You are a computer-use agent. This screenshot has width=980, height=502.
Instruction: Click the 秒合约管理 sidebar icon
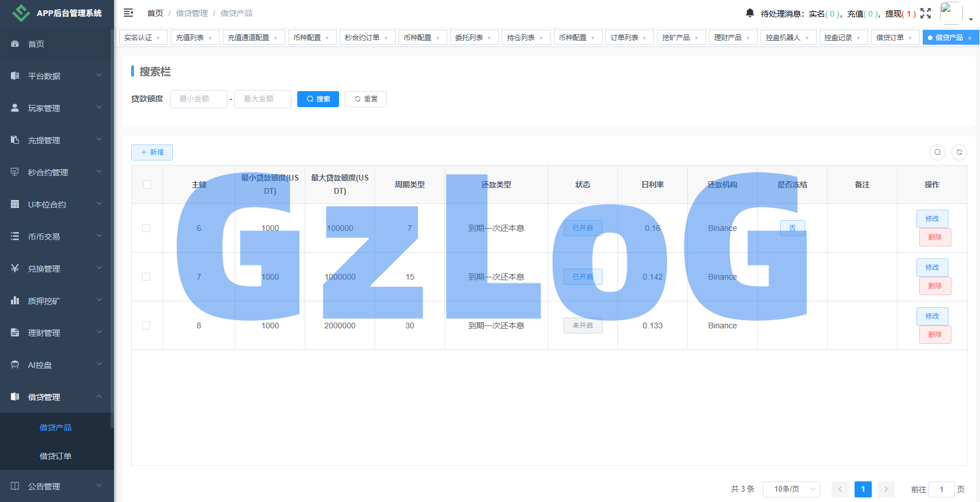pyautogui.click(x=15, y=172)
